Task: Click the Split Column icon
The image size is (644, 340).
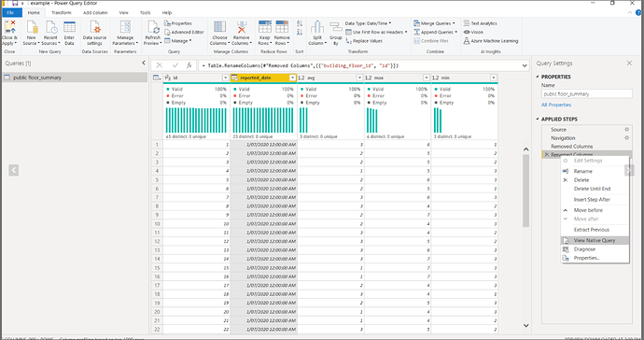Action: (x=317, y=27)
